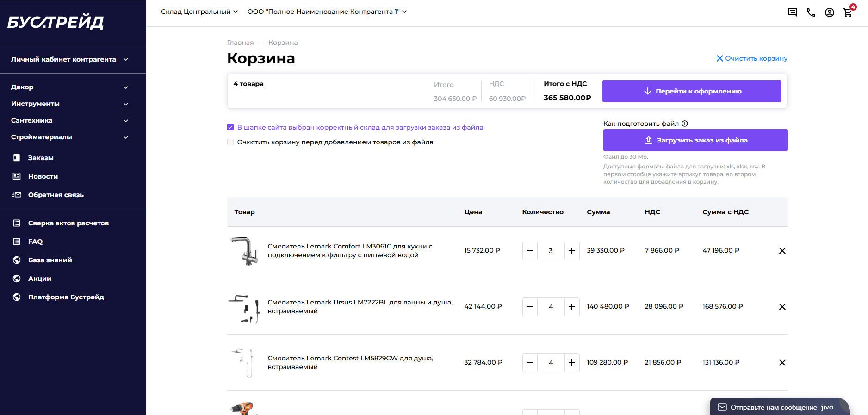Image resolution: width=868 pixels, height=415 pixels.
Task: Open Платформа Бустрейд in sidebar
Action: click(66, 297)
